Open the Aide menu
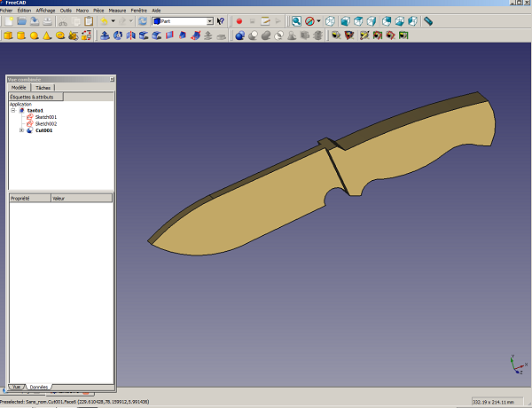 156,11
